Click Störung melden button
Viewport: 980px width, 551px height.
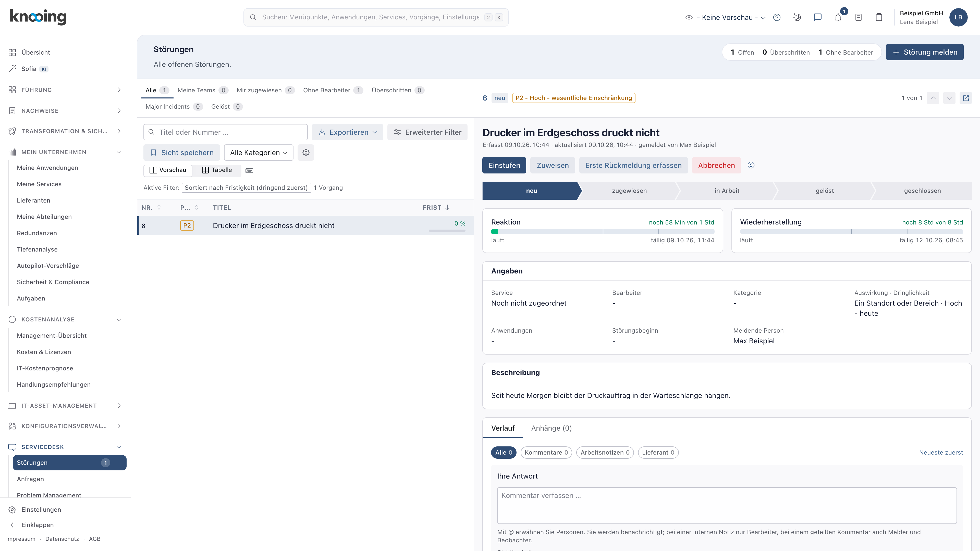click(924, 52)
